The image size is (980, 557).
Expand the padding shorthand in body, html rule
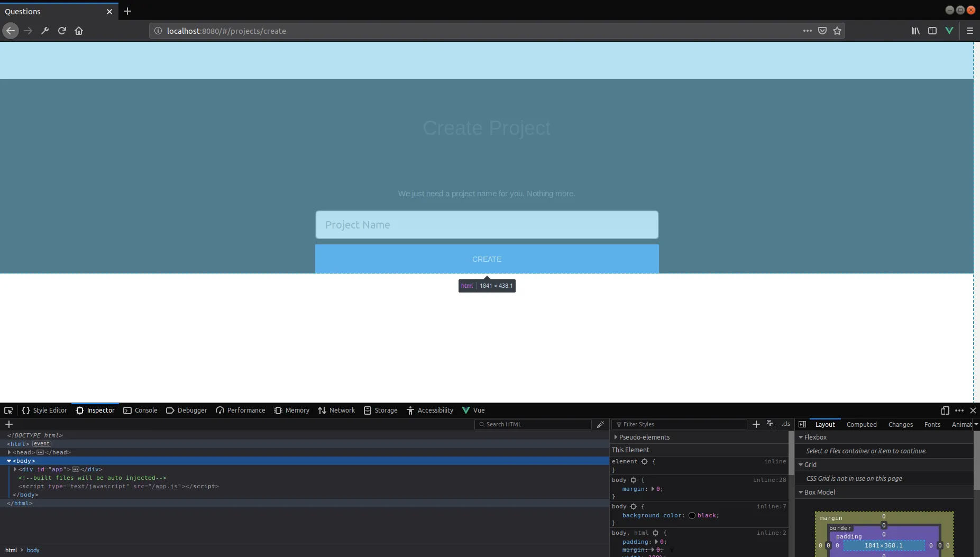click(656, 542)
